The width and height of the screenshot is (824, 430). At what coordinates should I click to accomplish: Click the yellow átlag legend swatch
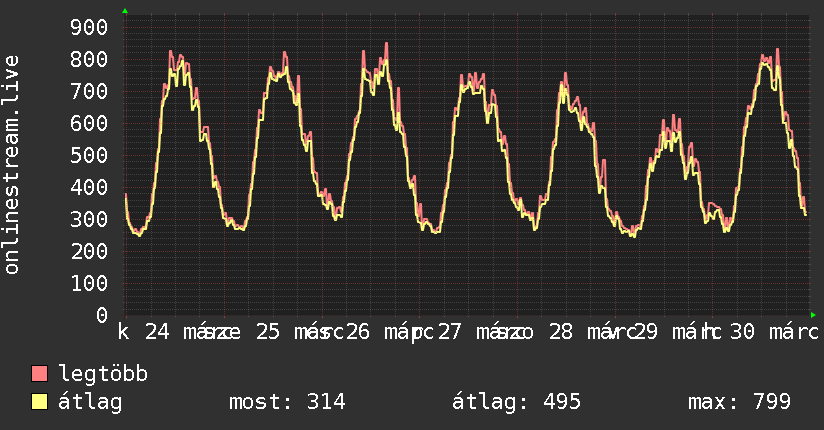click(x=39, y=402)
